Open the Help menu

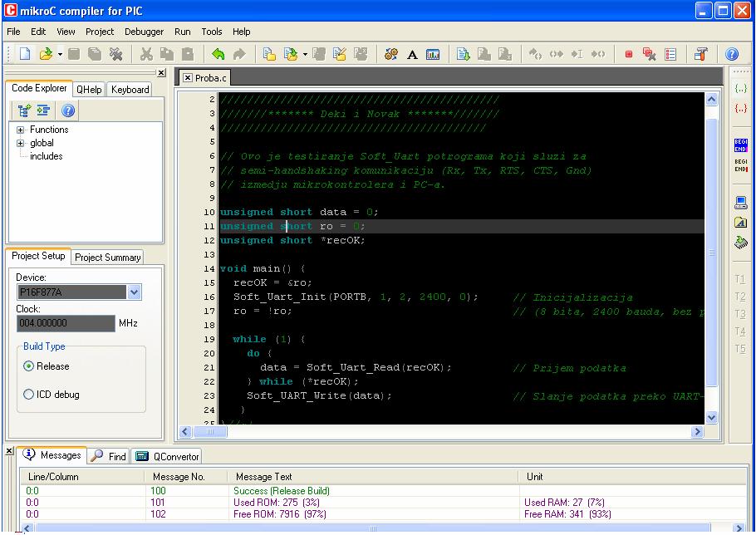[242, 32]
